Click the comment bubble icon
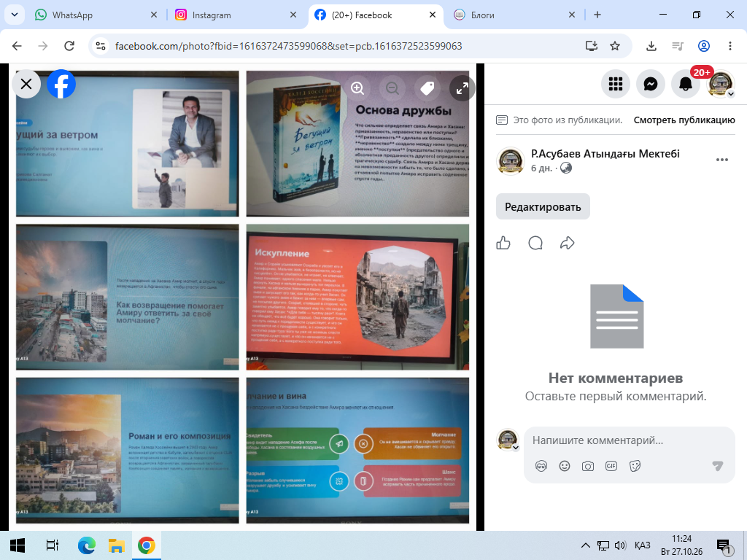The height and width of the screenshot is (560, 747). tap(535, 243)
